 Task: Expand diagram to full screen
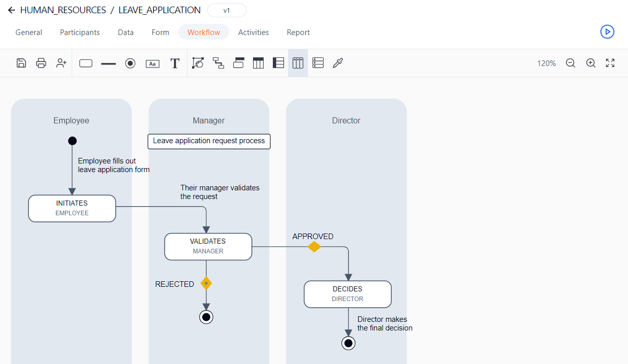coord(610,63)
